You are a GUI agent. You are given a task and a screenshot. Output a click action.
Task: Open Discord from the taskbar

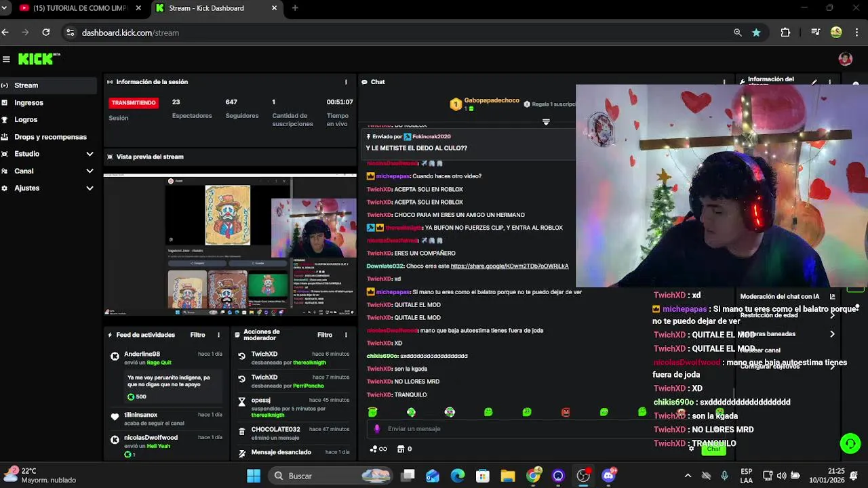coord(608,476)
